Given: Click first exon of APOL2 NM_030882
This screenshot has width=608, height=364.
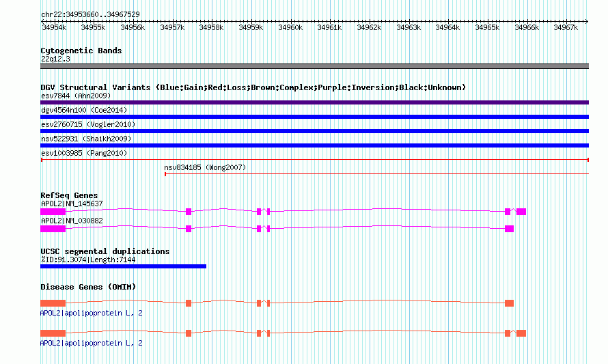Looking at the screenshot, I should (x=53, y=229).
